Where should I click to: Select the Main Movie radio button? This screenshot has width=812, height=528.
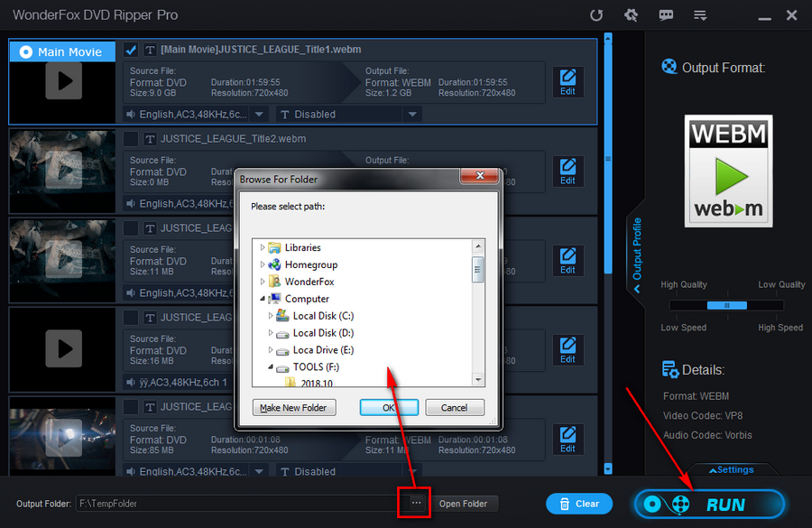coord(26,51)
